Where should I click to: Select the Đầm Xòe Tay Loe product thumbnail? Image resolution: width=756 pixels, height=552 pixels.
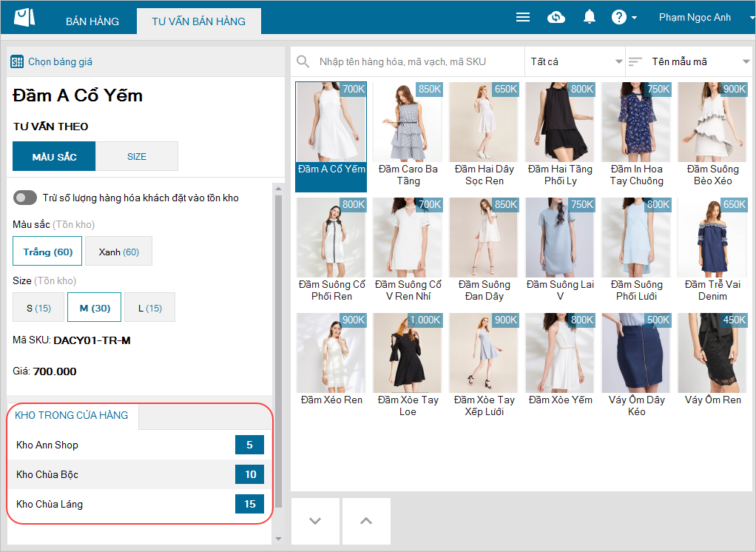click(408, 354)
